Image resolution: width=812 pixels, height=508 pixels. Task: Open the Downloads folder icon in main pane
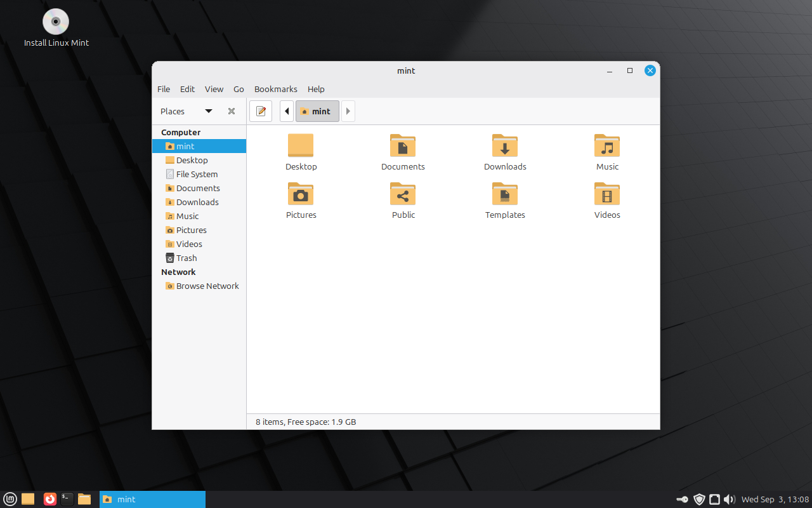pyautogui.click(x=505, y=145)
